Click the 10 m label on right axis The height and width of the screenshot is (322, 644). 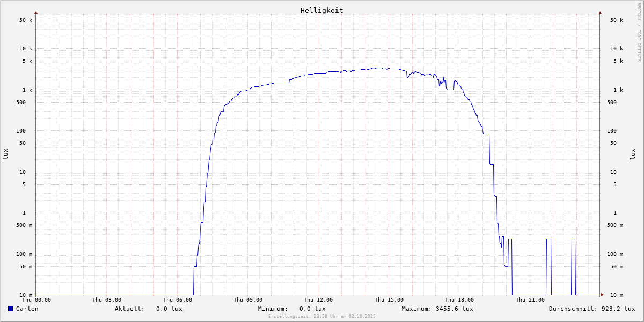pyautogui.click(x=617, y=295)
